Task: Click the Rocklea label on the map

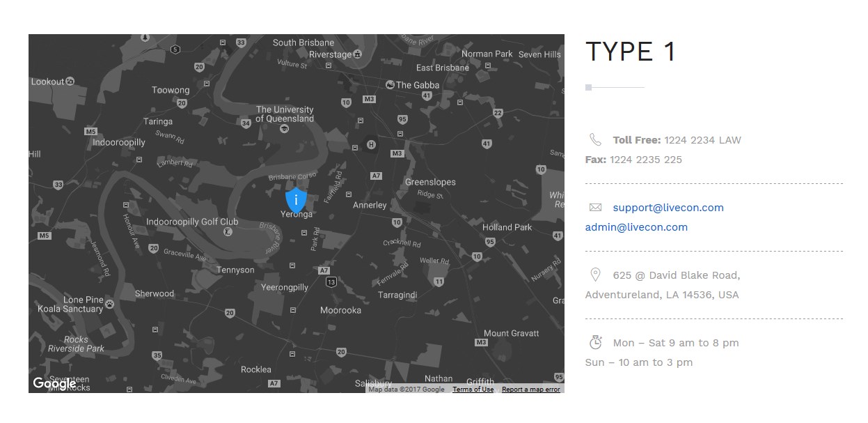Action: coord(256,369)
